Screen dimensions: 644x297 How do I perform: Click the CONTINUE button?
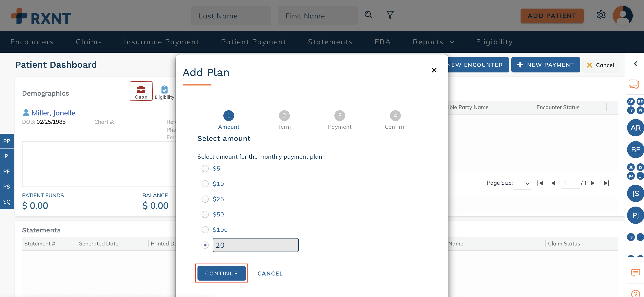click(x=222, y=274)
